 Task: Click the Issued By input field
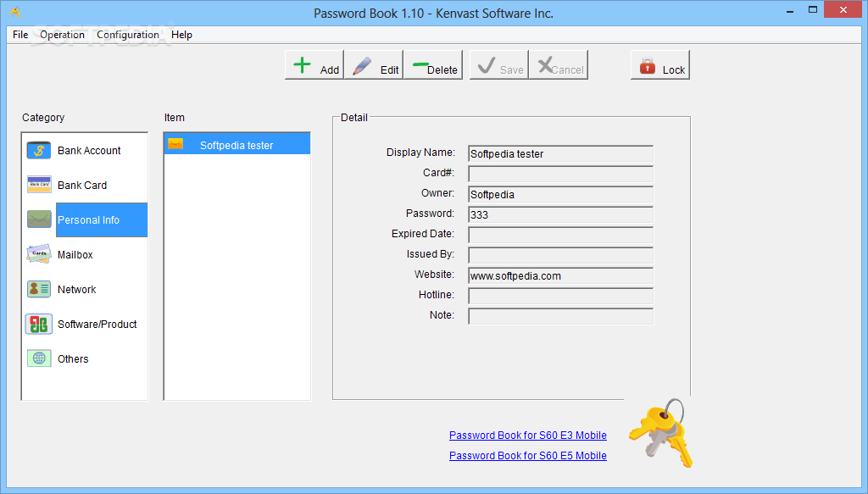click(x=561, y=255)
